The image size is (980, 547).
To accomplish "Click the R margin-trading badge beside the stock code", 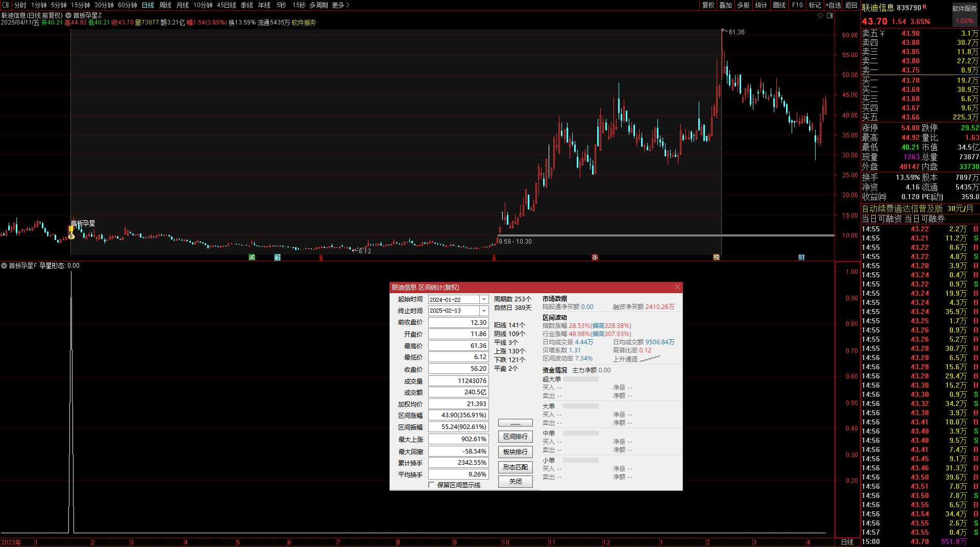I will click(x=924, y=7).
